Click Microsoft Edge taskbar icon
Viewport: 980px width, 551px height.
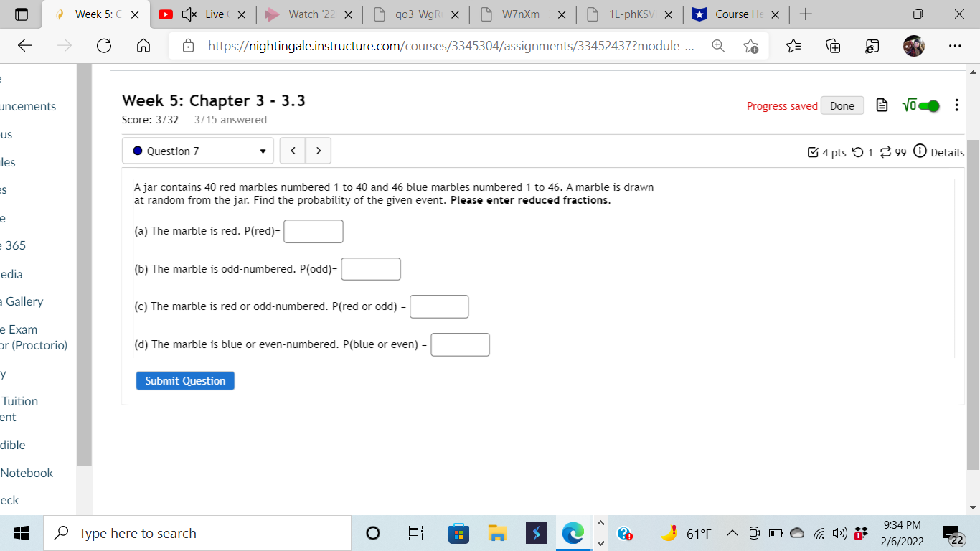coord(573,533)
